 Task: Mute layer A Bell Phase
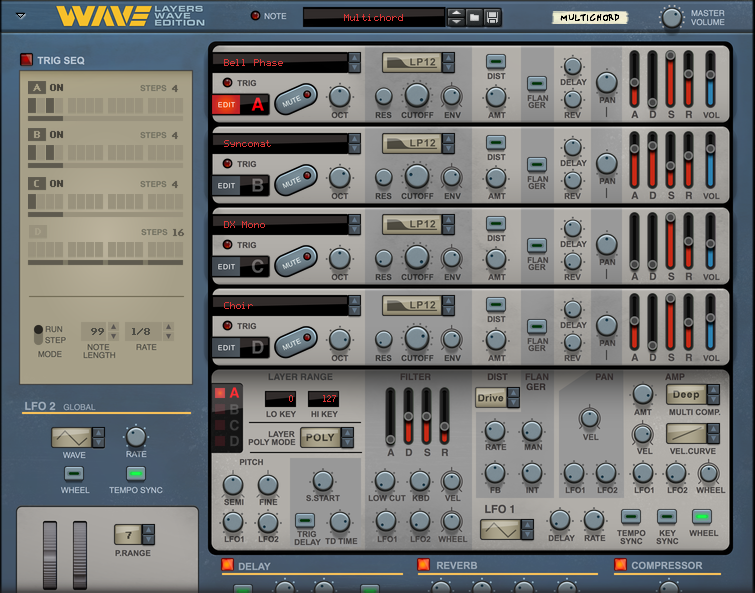pos(296,99)
